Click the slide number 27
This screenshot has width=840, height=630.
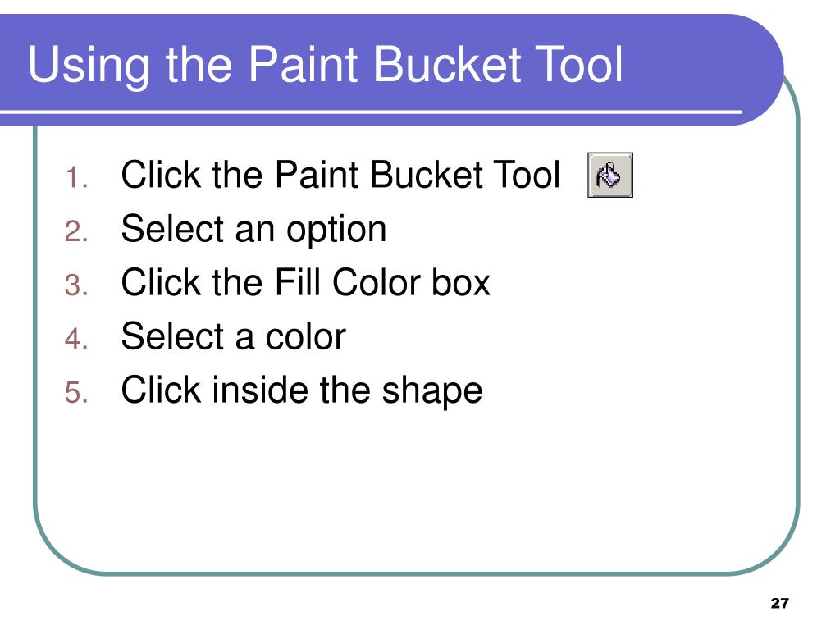tap(780, 603)
